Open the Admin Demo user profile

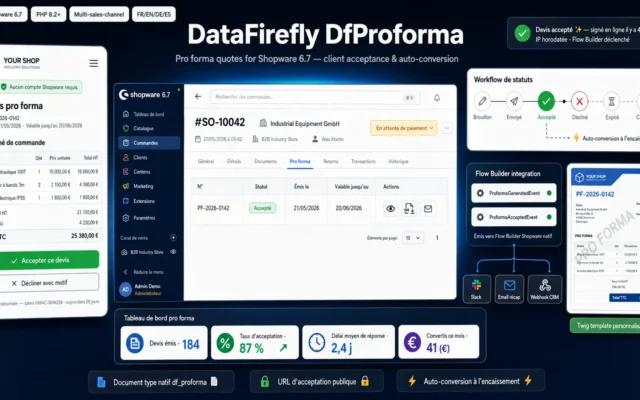[x=141, y=289]
